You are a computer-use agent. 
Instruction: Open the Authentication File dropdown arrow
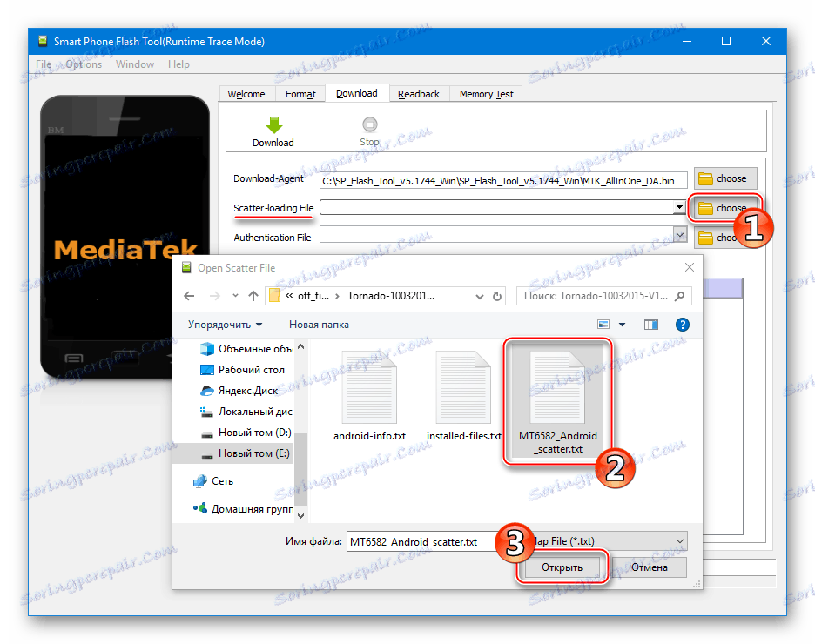(680, 235)
